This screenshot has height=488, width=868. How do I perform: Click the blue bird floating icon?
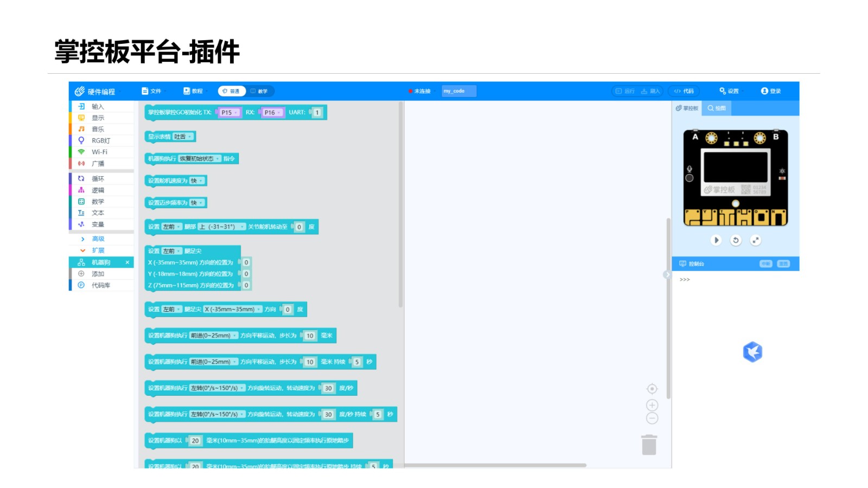[x=752, y=352]
